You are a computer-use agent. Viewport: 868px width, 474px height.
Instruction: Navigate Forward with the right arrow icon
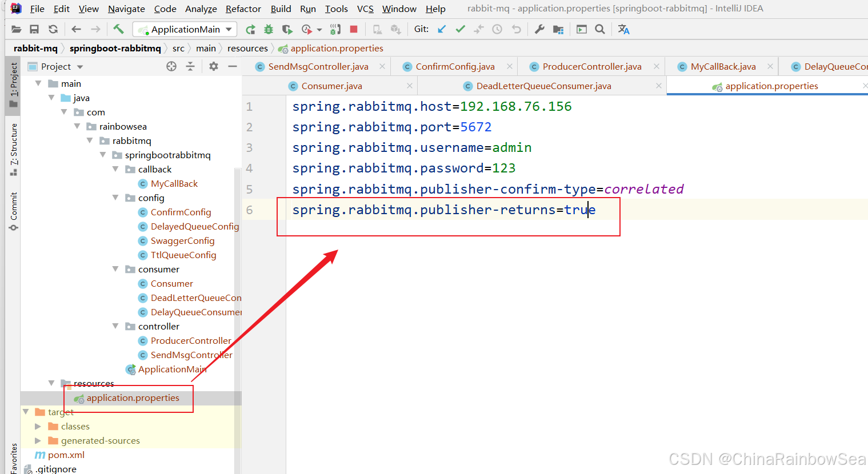[x=95, y=29]
